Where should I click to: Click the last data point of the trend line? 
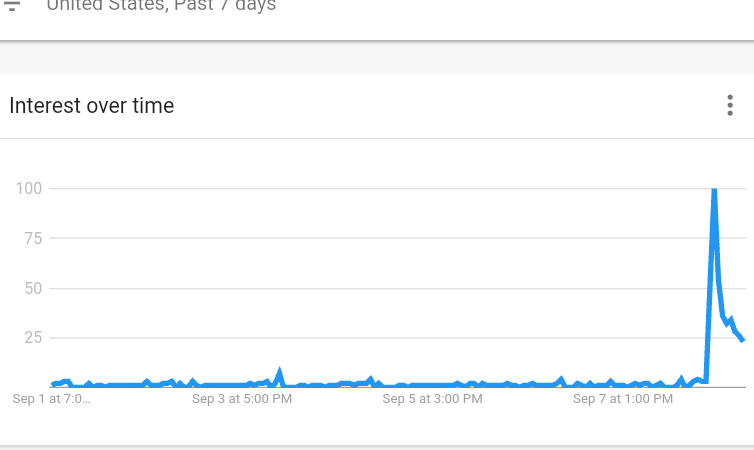click(742, 340)
